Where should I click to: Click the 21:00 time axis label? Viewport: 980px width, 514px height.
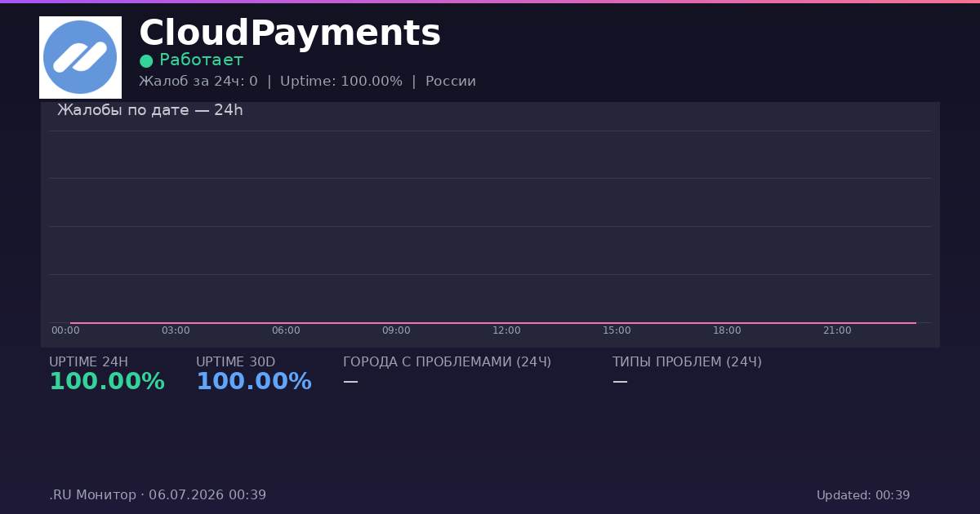click(x=837, y=330)
